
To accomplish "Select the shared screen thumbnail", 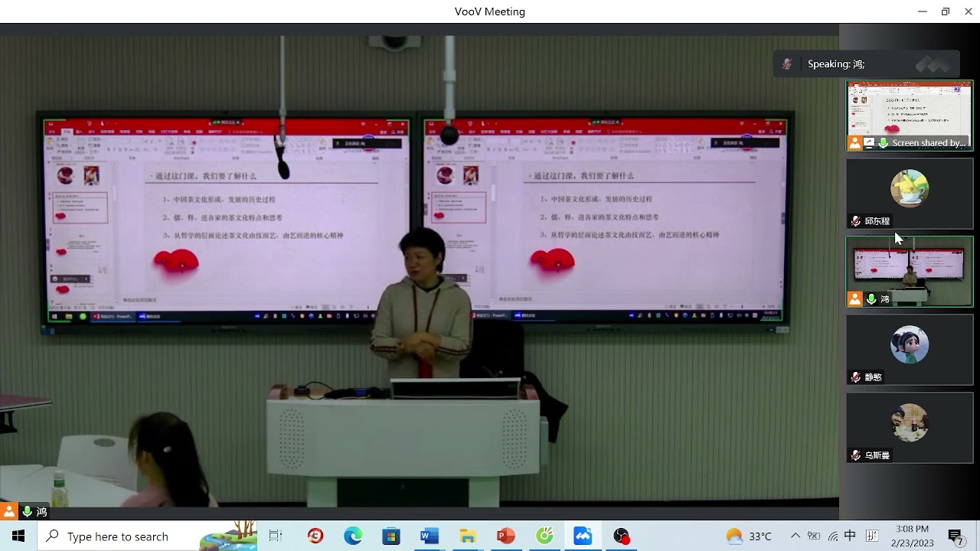I will 910,116.
